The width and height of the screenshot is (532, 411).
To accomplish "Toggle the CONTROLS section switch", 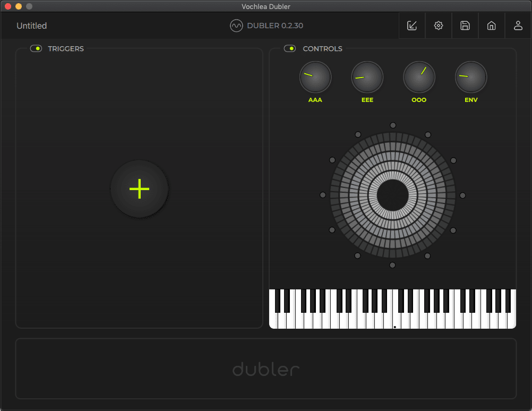I will pos(290,48).
